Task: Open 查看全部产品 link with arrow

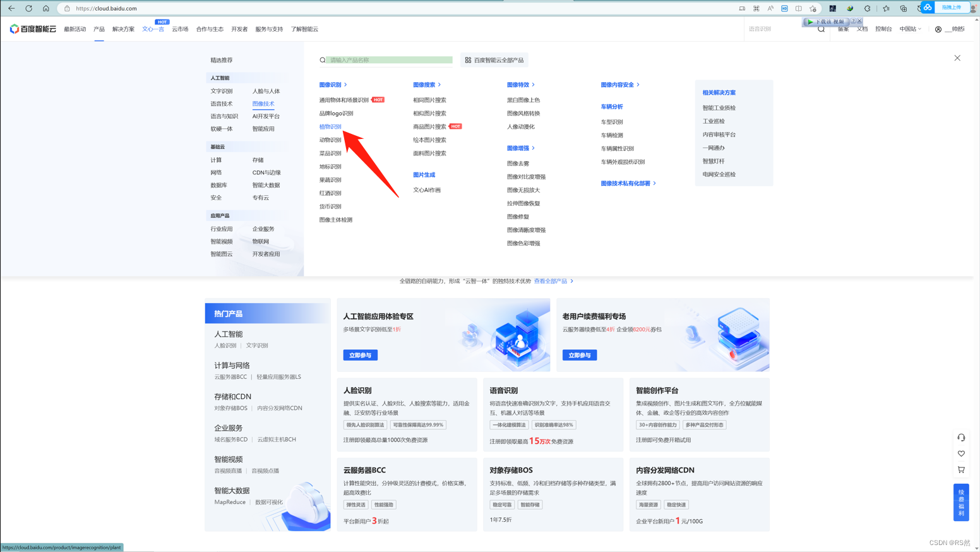Action: point(554,281)
